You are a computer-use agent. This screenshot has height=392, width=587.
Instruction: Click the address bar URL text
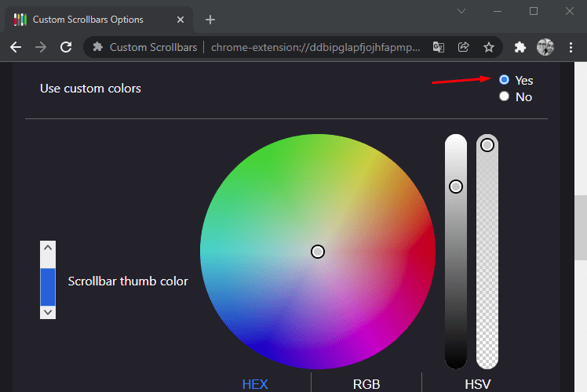pyautogui.click(x=315, y=47)
